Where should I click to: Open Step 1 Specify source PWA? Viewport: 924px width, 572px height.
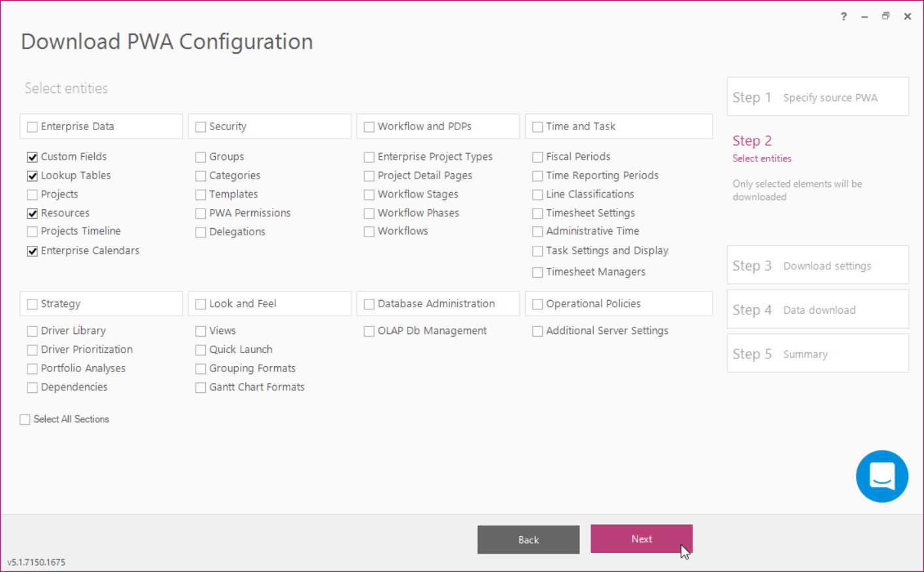point(817,97)
